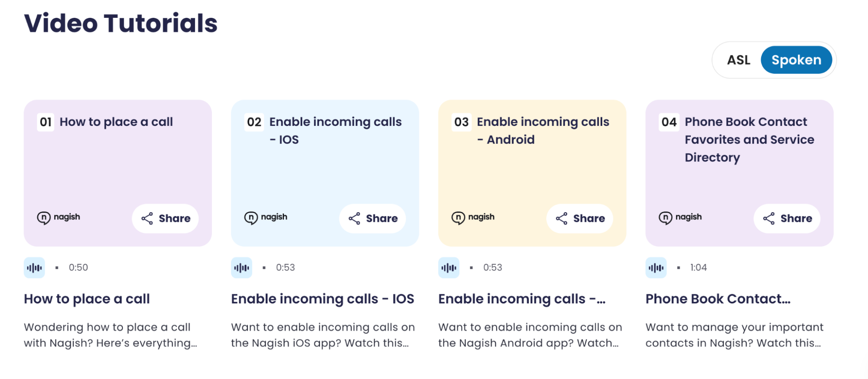Switch to ASL video mode
The height and width of the screenshot is (379, 868).
(x=738, y=60)
